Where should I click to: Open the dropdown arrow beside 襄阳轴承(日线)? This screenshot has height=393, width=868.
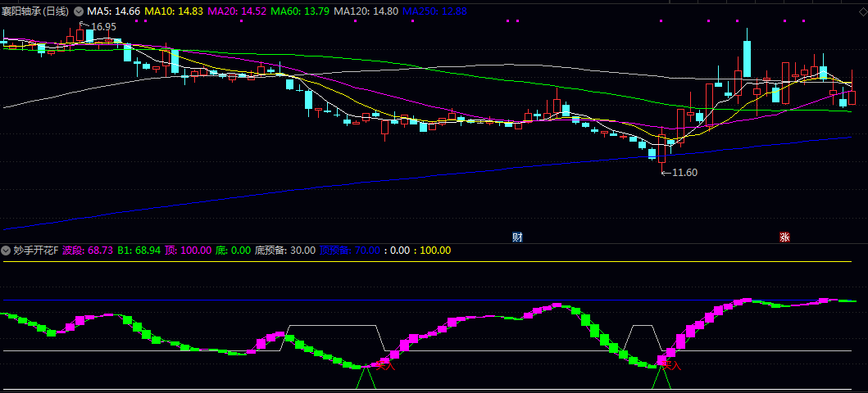[79, 11]
